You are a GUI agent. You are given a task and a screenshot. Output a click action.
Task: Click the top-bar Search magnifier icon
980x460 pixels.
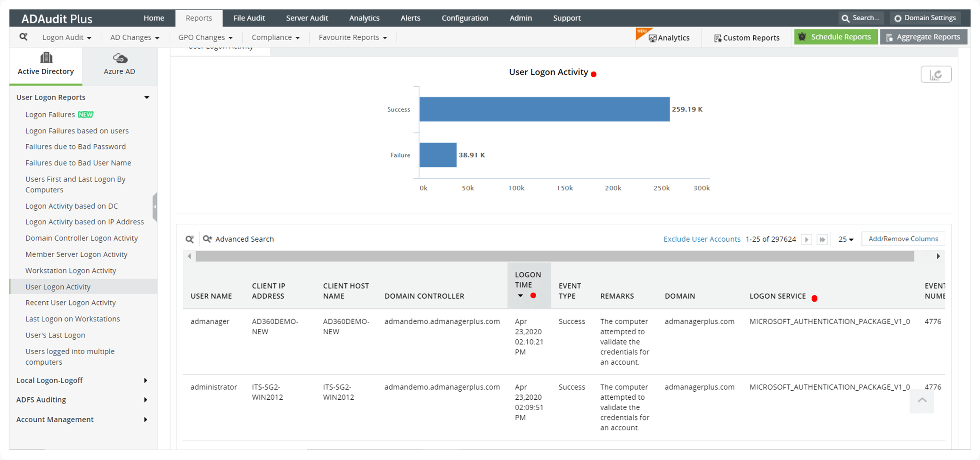click(846, 18)
